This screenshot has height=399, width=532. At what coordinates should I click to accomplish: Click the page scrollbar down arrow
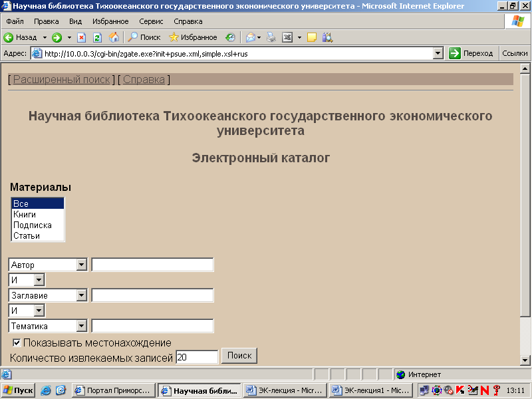coord(525,360)
